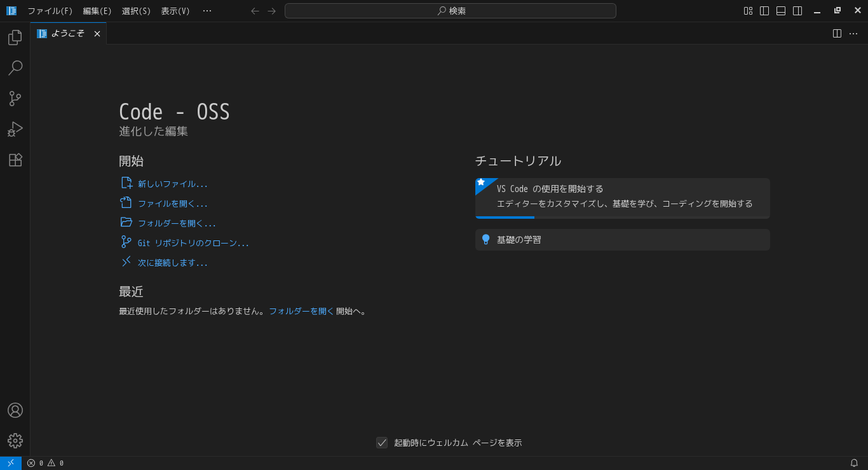Viewport: 868px width, 470px height.
Task: Click the new file icon next to 新しいファイル
Action: 126,183
